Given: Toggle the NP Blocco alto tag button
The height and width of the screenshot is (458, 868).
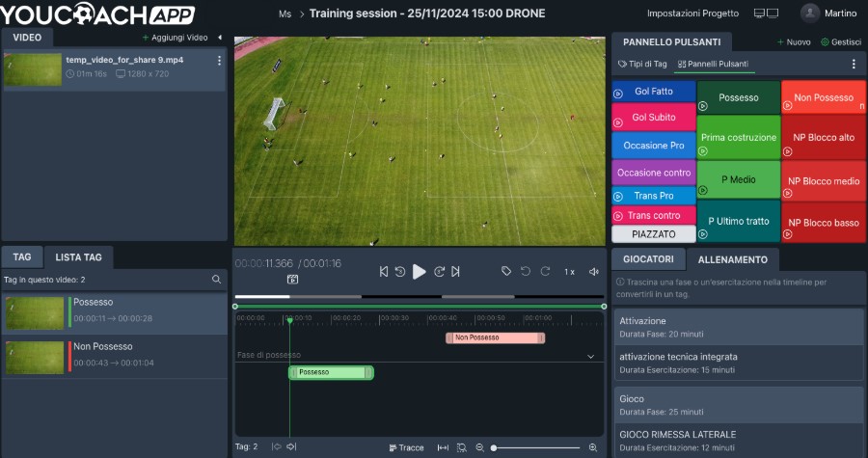Looking at the screenshot, I should [824, 137].
